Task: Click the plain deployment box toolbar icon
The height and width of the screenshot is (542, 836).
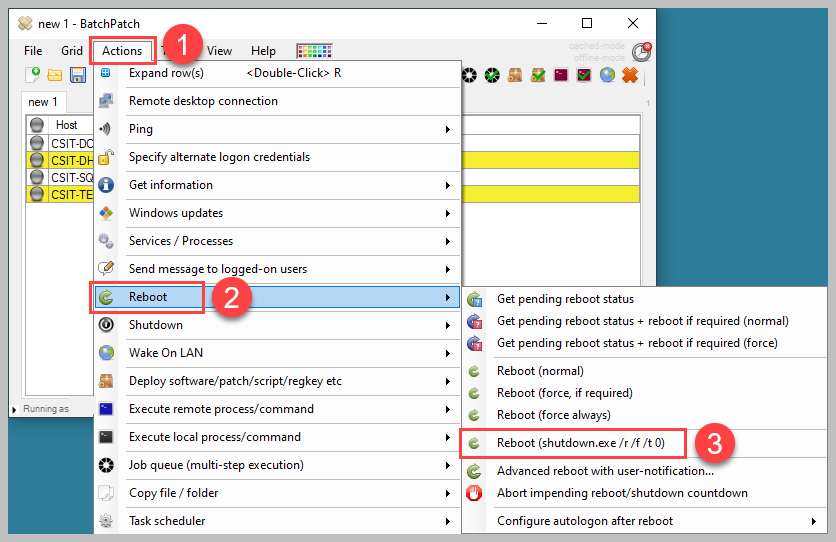Action: 515,75
